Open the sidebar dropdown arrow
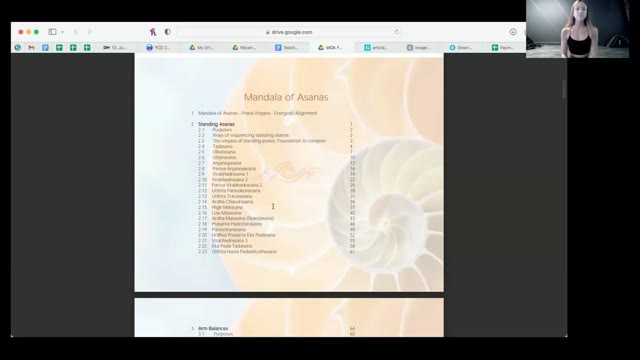Viewport: 640px width, 360px height. [x=62, y=32]
